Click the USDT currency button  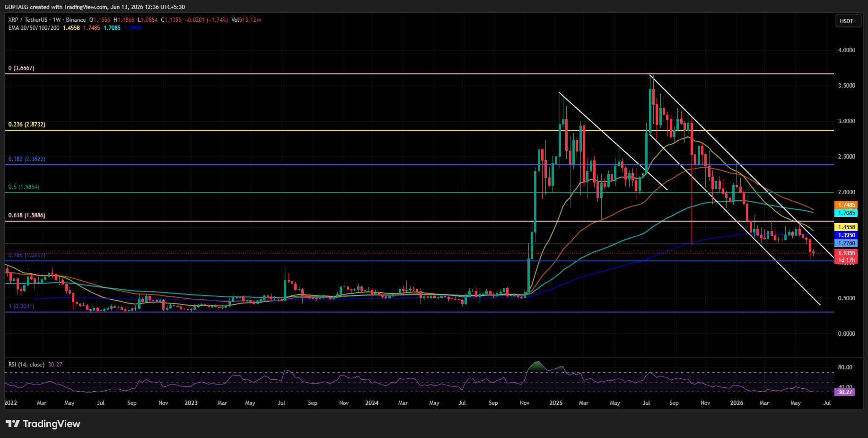[x=848, y=21]
